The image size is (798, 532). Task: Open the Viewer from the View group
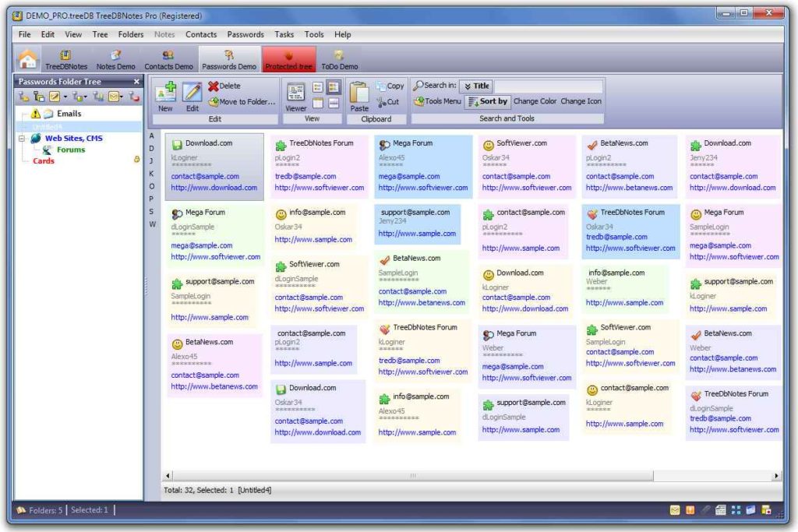295,93
